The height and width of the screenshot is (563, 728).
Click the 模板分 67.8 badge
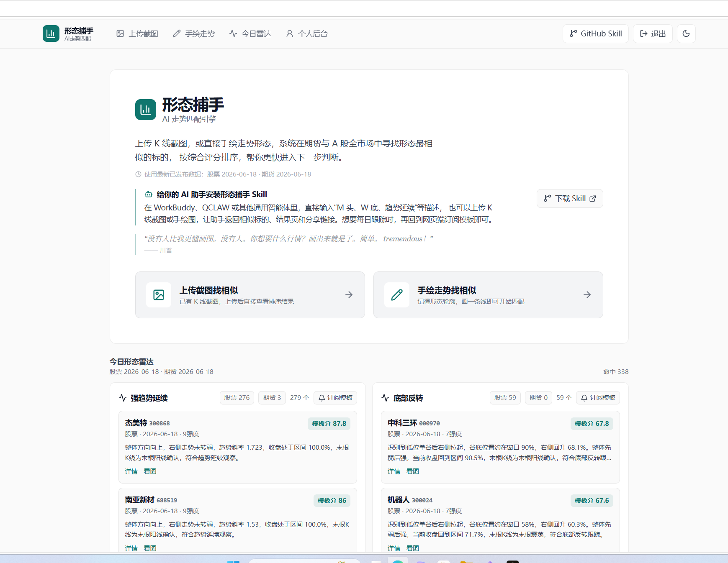[592, 424]
